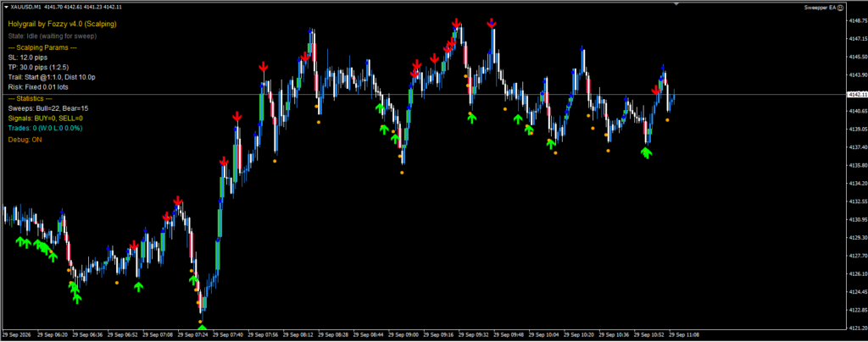Click the 'Trades: 0 (W:0 L:0 0.0%)' line

[46, 128]
